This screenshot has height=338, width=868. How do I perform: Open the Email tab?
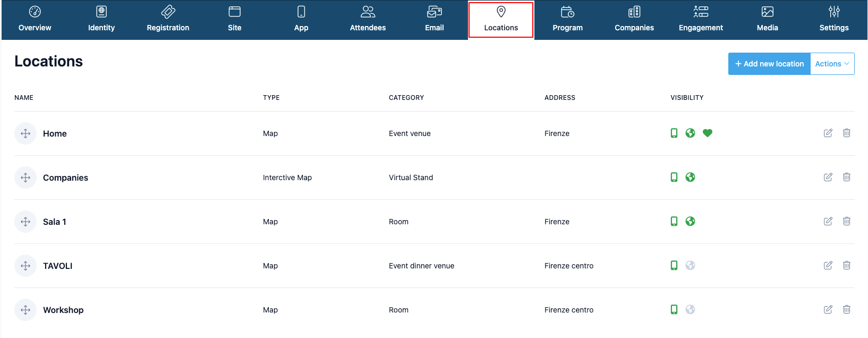pos(435,20)
